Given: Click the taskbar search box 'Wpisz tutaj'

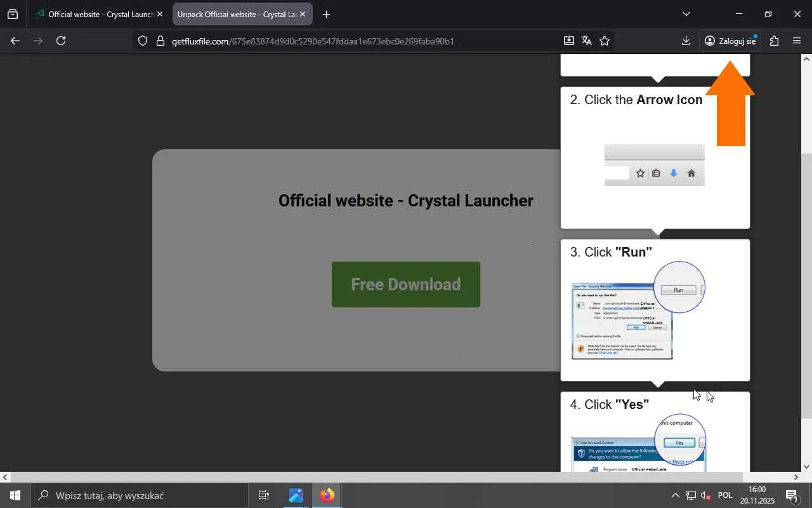Looking at the screenshot, I should click(140, 495).
